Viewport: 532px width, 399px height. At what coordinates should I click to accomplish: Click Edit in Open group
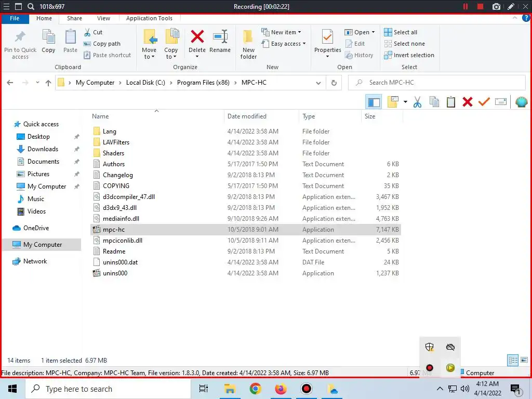pos(355,44)
